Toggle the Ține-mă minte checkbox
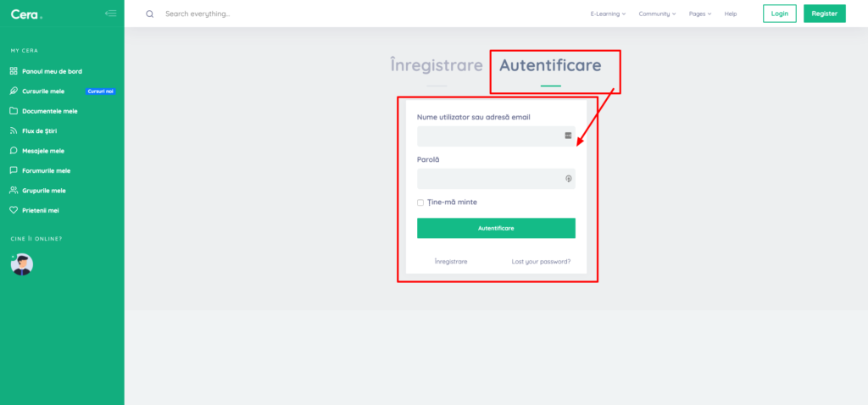The height and width of the screenshot is (405, 868). pyautogui.click(x=420, y=202)
